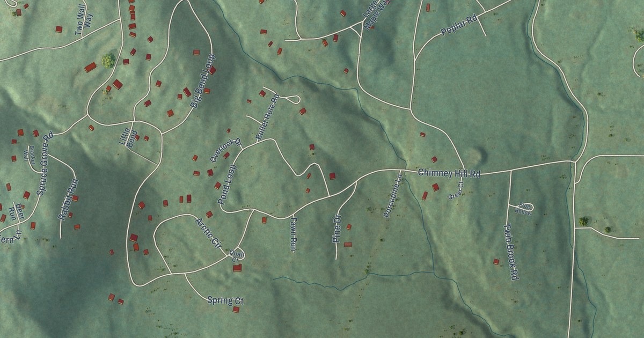
Task: Select the Big Bend Loop label
Action: (202, 81)
